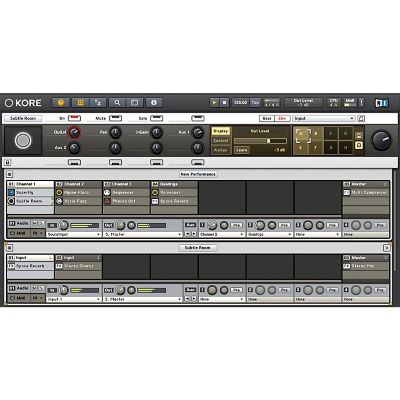Open the Browser via magnifier icon
Image resolution: width=400 pixels, height=400 pixels.
click(x=117, y=103)
